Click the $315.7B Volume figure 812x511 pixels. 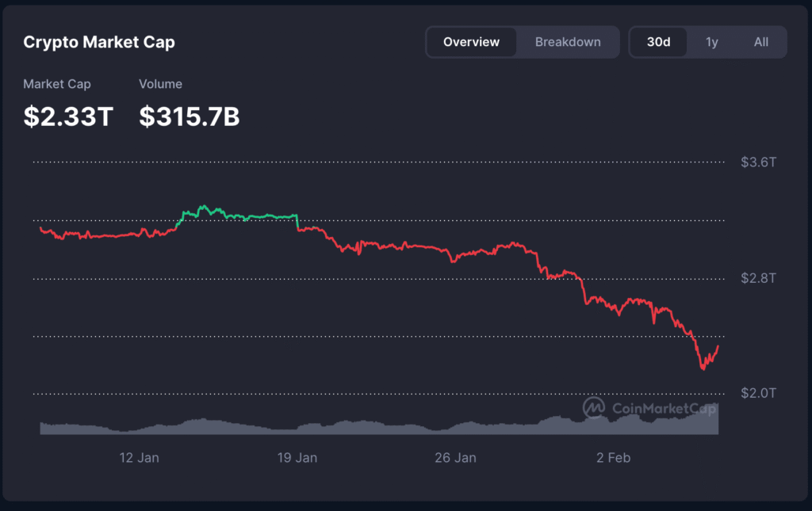click(x=189, y=116)
